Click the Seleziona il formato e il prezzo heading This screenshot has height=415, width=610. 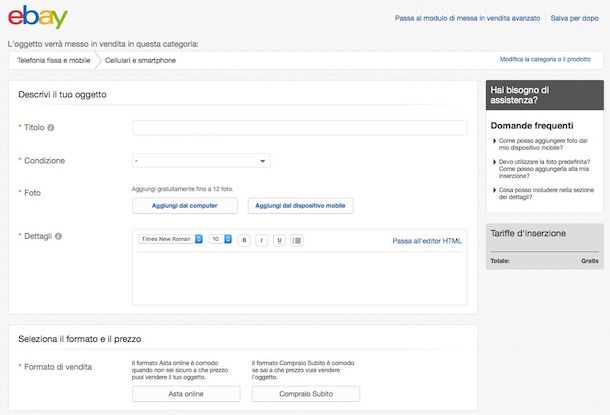point(80,339)
